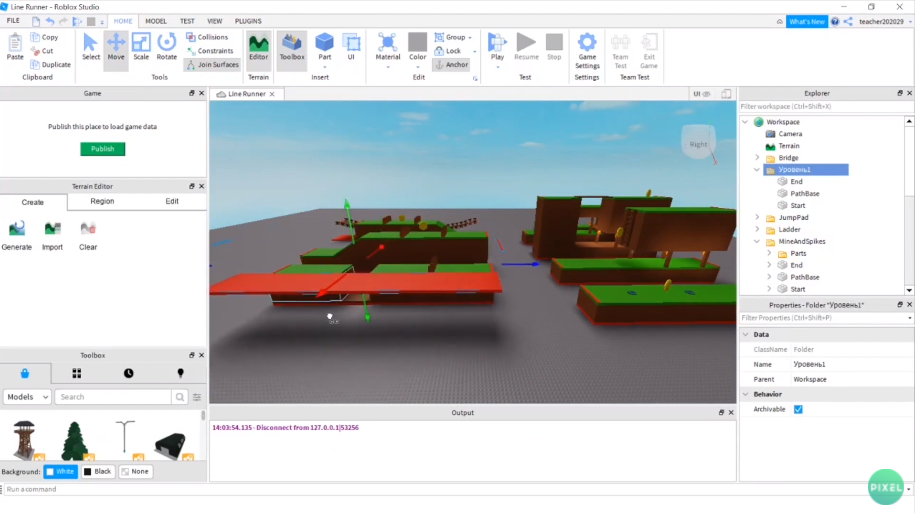Expand the JumpPad folder
Viewport: 915px width, 513px height.
tap(757, 217)
